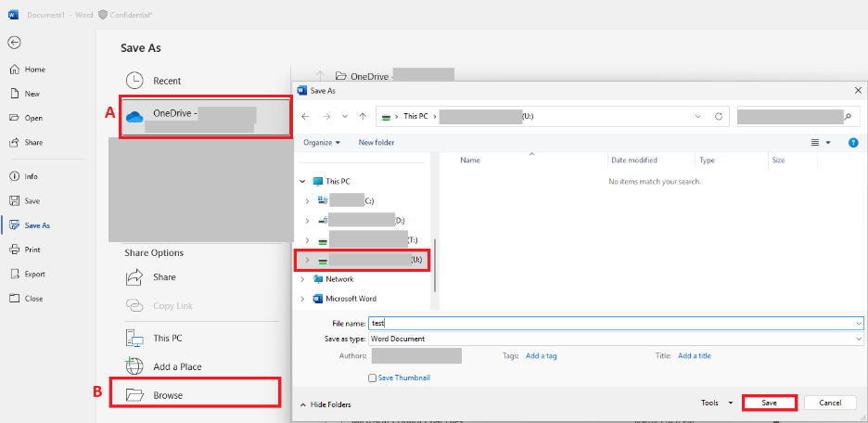This screenshot has width=868, height=423.
Task: Open the dialog help icon
Action: (853, 142)
